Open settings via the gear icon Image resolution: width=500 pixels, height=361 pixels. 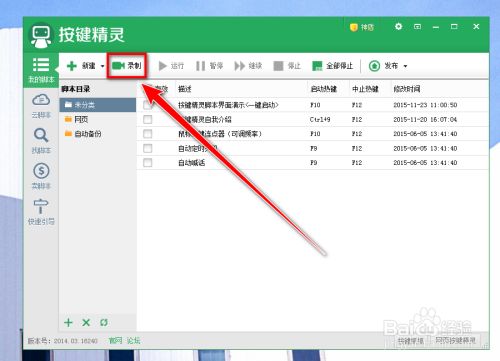pos(398,26)
